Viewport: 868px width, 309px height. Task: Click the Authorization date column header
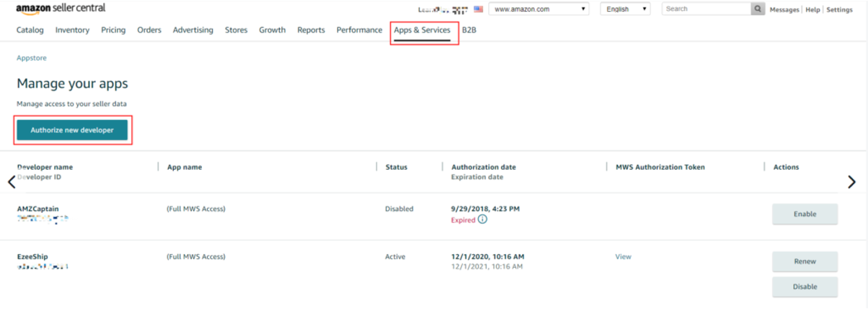[x=484, y=167]
